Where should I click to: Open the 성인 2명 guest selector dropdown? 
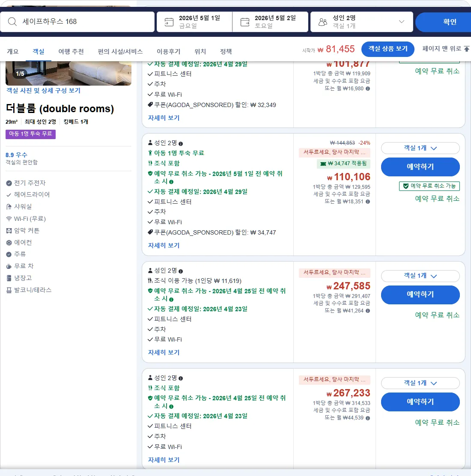[x=362, y=22]
